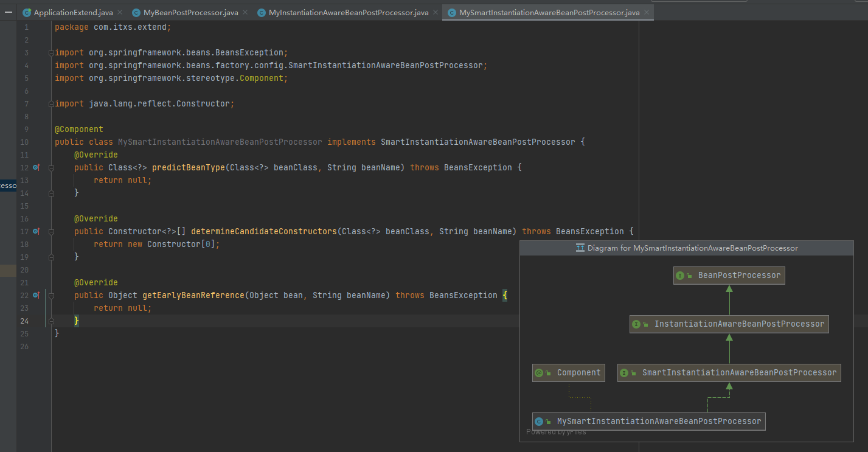Screen dimensions: 868x452
Task: Select the BeanPostProcessor node in the diagram
Action: 729,276
